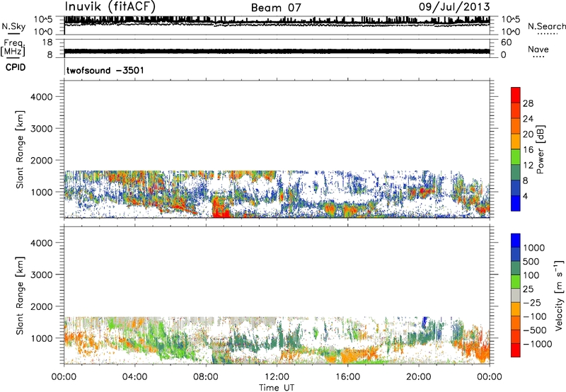Click the 'N.Search' legend label

(x=547, y=26)
